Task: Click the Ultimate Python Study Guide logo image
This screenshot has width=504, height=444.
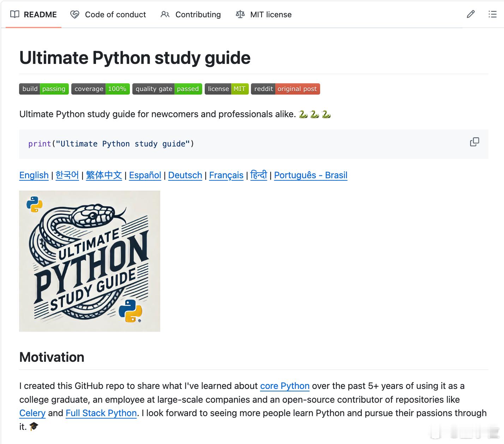Action: 90,261
